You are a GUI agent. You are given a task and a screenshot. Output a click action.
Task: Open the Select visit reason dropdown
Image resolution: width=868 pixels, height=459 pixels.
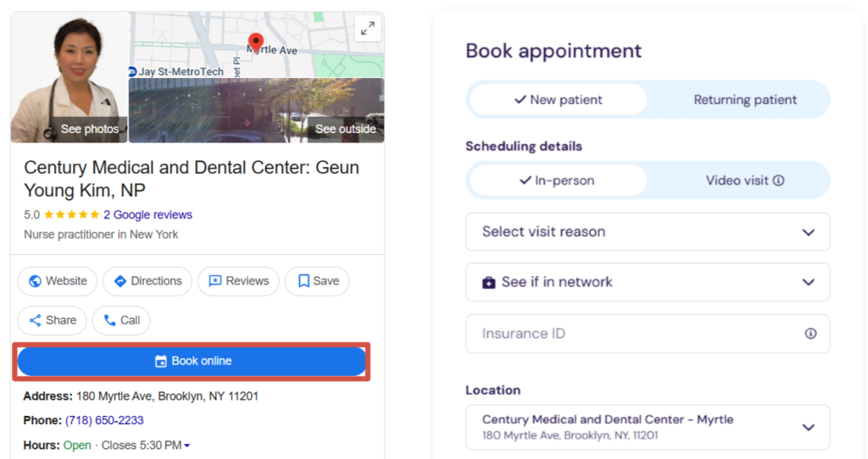click(648, 232)
